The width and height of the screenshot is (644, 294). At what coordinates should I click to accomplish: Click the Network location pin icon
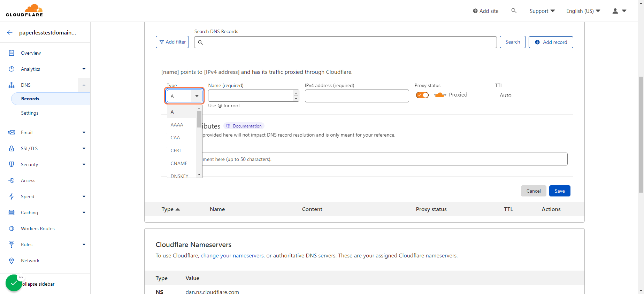(x=11, y=261)
